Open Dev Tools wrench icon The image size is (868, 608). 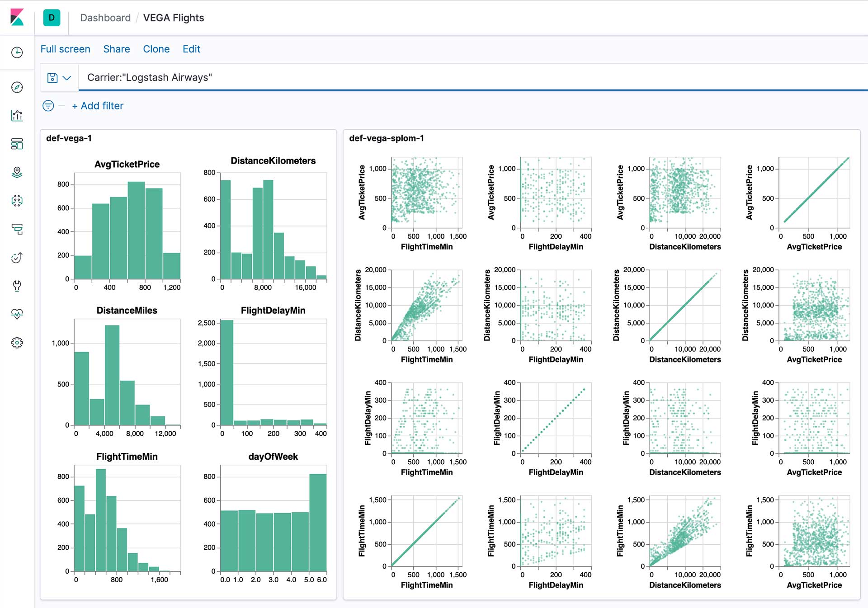click(17, 286)
